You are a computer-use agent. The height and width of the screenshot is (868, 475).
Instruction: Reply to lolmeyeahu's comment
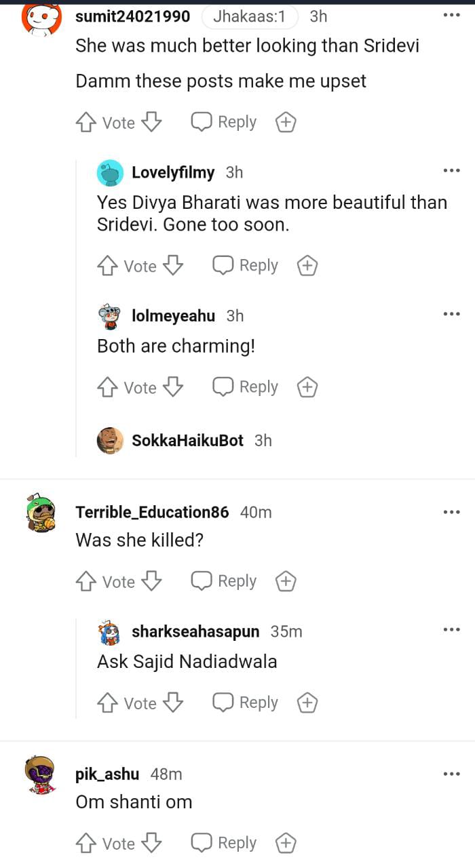(x=246, y=387)
